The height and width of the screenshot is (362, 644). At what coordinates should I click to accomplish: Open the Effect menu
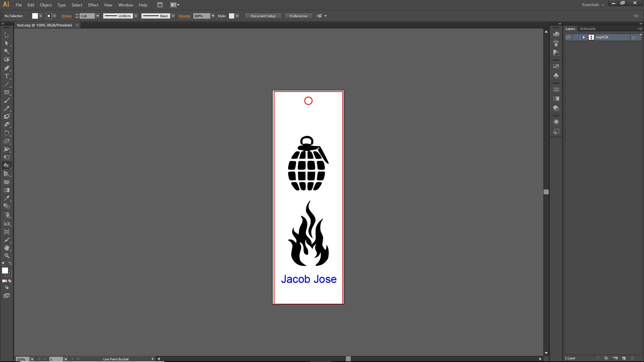coord(93,5)
